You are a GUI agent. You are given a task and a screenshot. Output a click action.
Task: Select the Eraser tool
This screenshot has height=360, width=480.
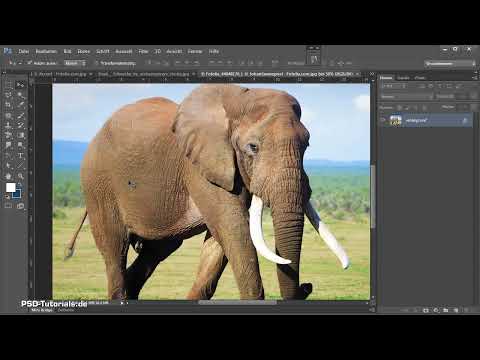point(8,135)
